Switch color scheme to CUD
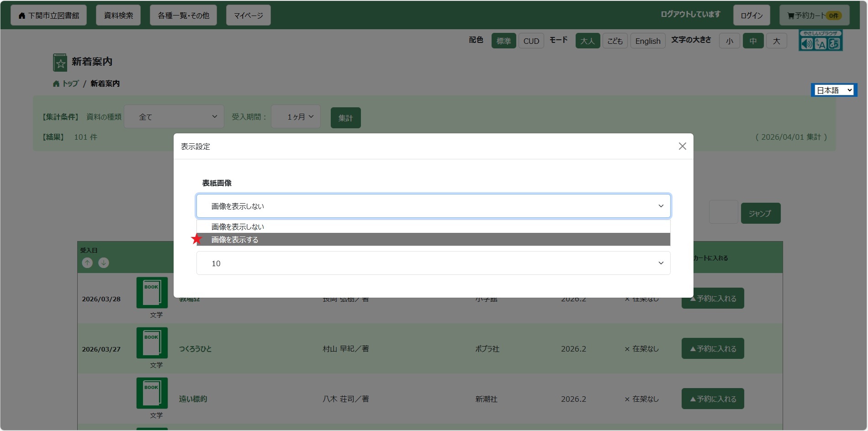868x431 pixels. 531,41
